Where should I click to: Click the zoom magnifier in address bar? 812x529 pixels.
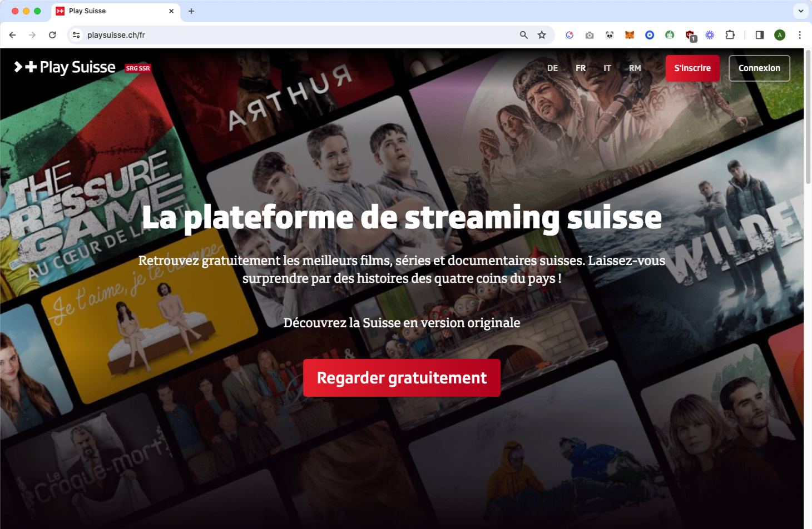pyautogui.click(x=524, y=35)
